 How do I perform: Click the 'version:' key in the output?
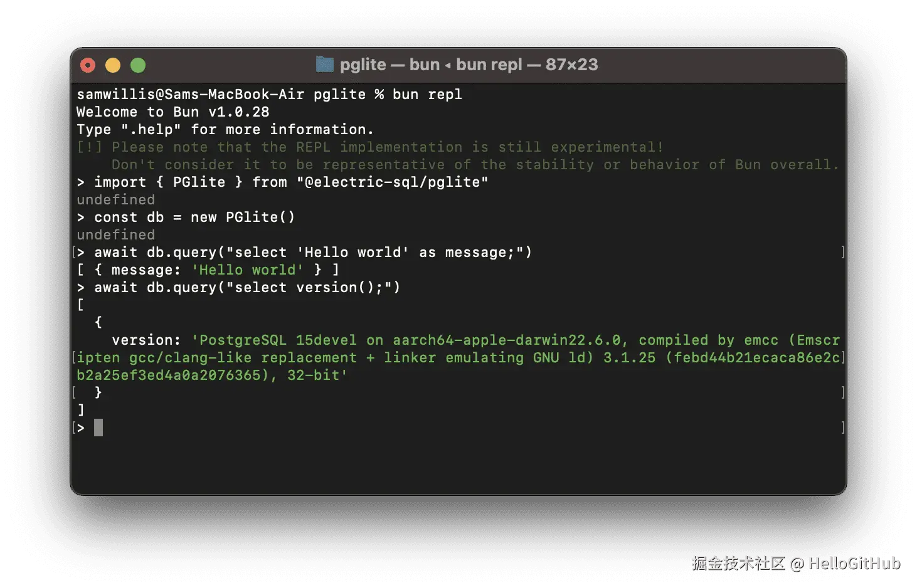(146, 340)
